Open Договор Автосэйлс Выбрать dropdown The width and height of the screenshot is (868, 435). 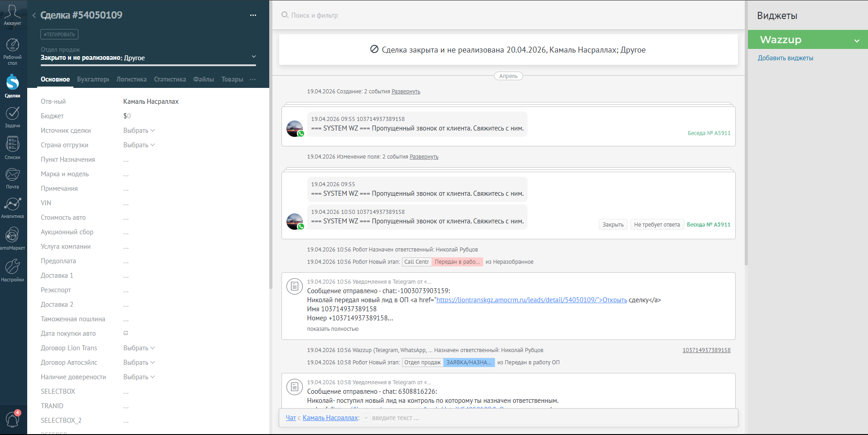(139, 362)
